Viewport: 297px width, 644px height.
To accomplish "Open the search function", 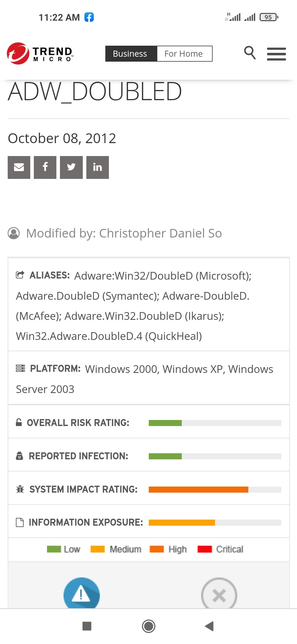I will 250,53.
